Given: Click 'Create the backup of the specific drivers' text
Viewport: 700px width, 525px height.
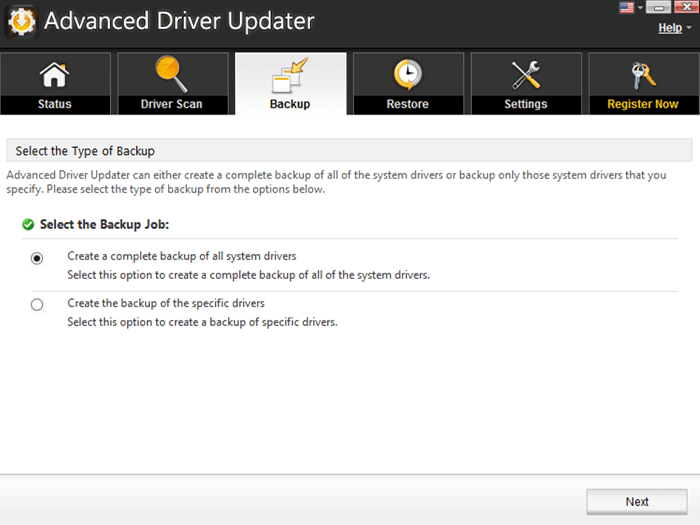Looking at the screenshot, I should (x=166, y=303).
